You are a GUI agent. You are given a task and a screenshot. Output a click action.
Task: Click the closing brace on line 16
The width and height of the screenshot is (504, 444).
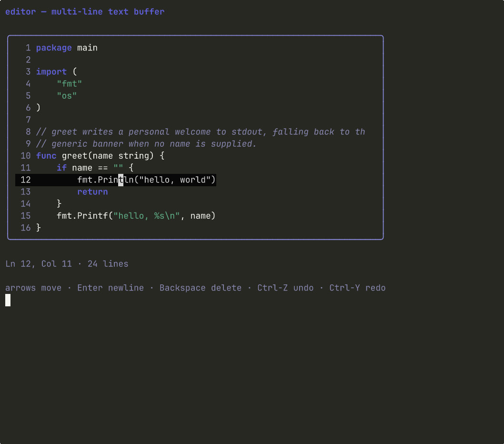pos(39,228)
